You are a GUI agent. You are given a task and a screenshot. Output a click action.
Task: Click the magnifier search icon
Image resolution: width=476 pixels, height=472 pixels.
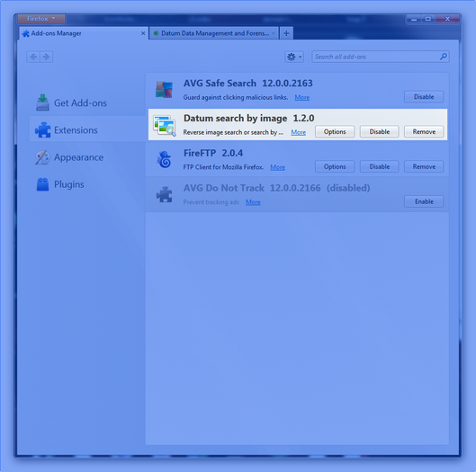pyautogui.click(x=444, y=57)
